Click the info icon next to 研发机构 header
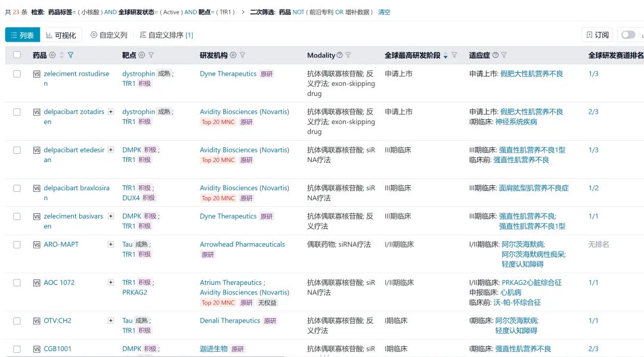Viewport: 644px width, 357px height. (233, 55)
